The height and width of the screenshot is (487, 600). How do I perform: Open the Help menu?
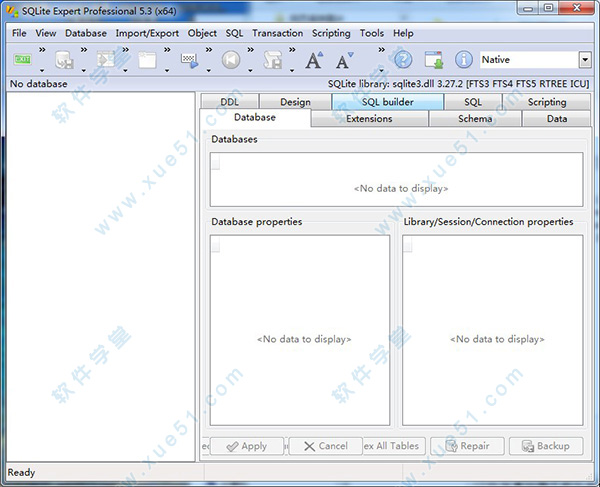(403, 33)
